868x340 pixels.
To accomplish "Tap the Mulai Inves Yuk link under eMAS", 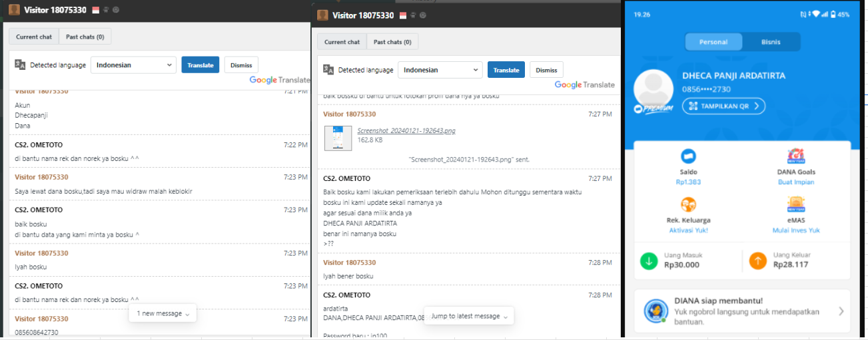I will [x=796, y=230].
